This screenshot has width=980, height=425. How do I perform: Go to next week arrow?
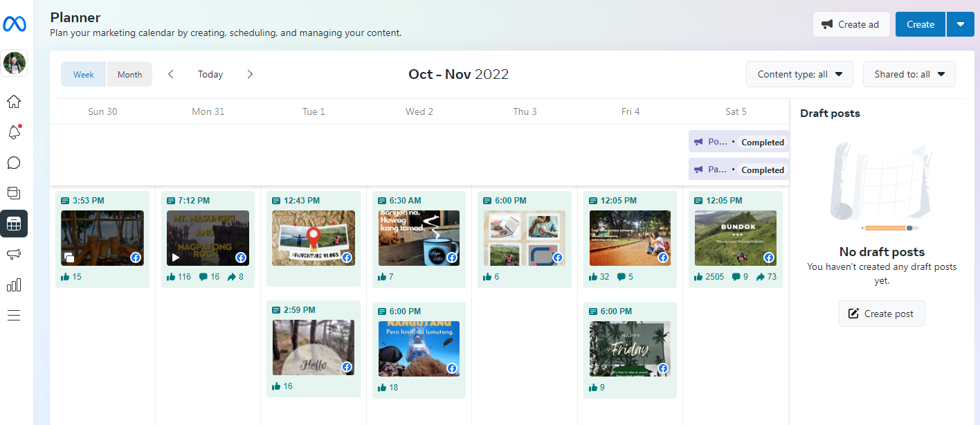[x=250, y=74]
